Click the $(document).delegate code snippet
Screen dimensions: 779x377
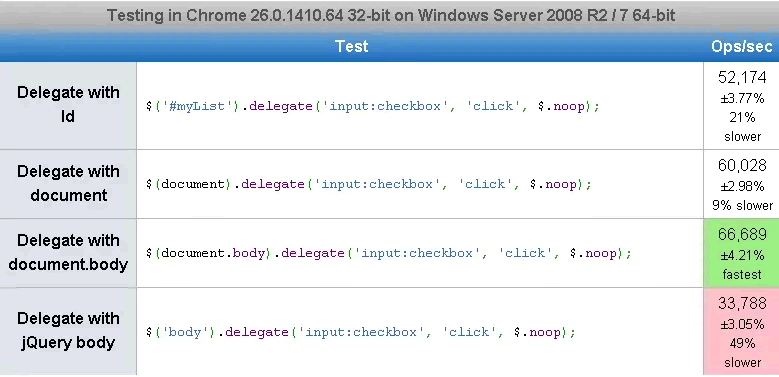pyautogui.click(x=369, y=184)
